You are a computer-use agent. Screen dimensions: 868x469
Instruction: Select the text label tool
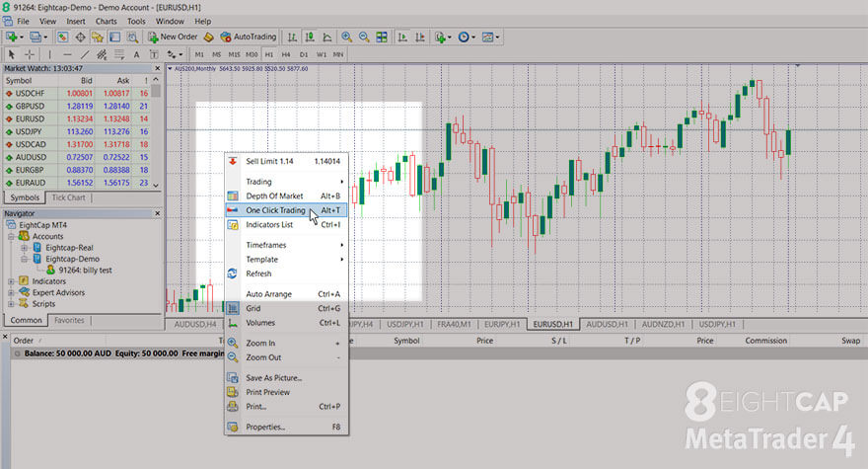click(x=154, y=54)
